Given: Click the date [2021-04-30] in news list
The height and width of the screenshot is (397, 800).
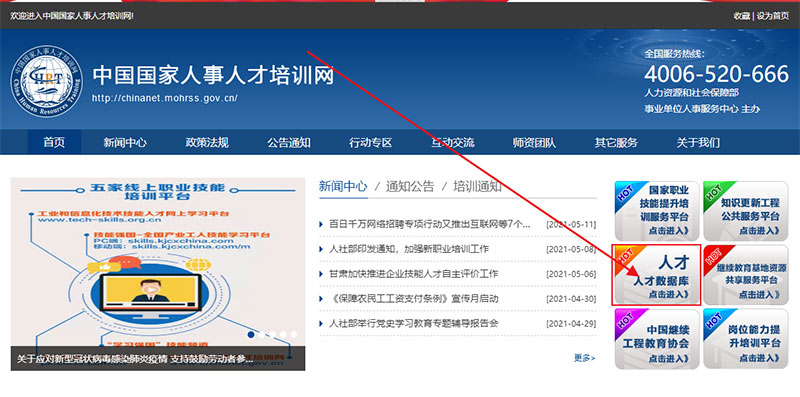Looking at the screenshot, I should (x=571, y=299).
